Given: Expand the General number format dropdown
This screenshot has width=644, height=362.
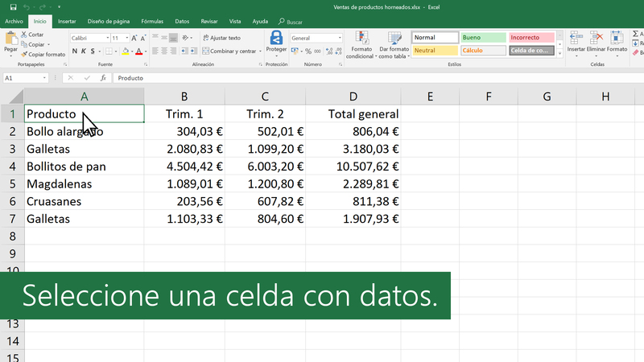Looking at the screenshot, I should coord(339,38).
